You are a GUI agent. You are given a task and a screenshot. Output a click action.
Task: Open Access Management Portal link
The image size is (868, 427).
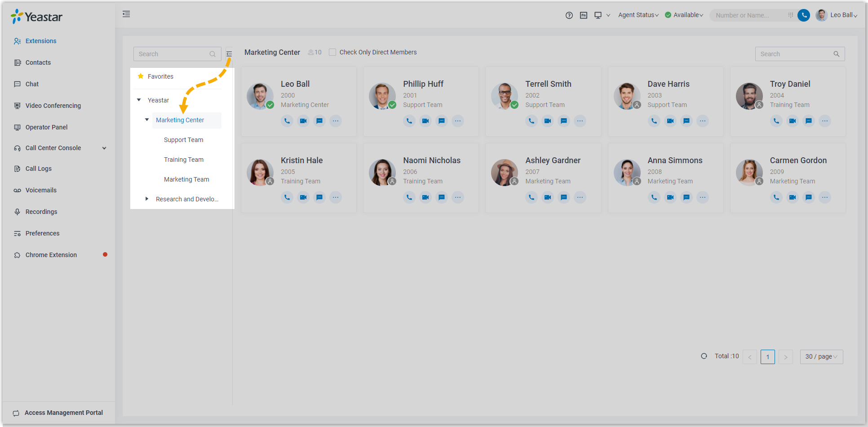click(x=63, y=413)
